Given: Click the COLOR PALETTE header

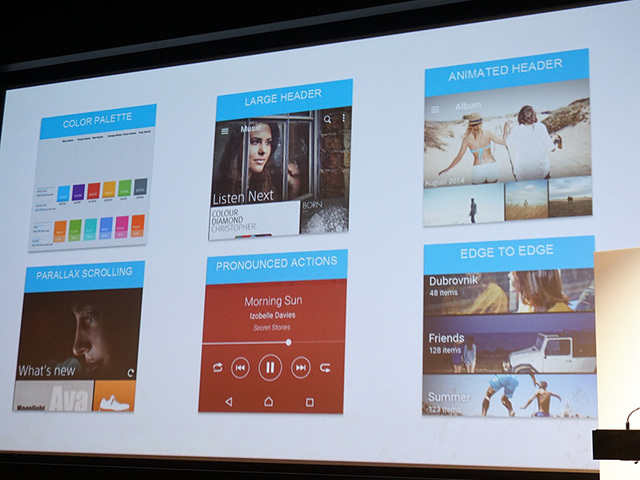Looking at the screenshot, I should [x=98, y=121].
